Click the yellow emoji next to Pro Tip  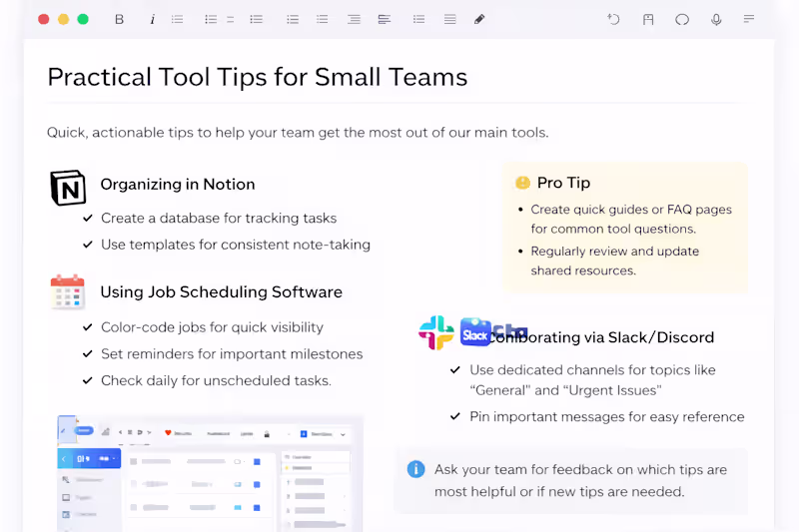tap(522, 183)
